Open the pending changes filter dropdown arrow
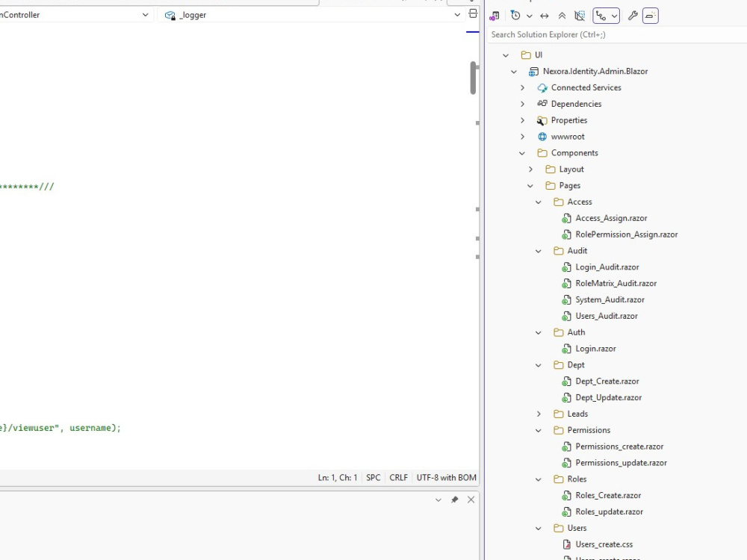This screenshot has width=747, height=560. point(530,16)
